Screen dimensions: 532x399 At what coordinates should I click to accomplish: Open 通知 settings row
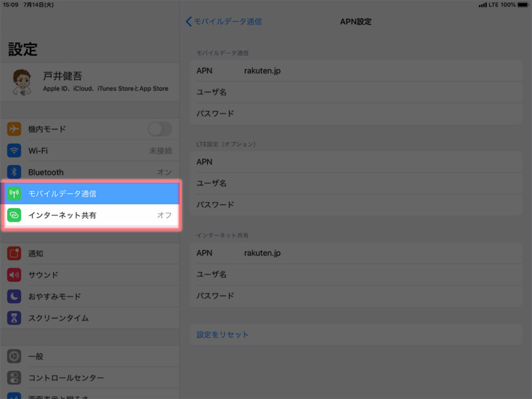click(x=90, y=253)
